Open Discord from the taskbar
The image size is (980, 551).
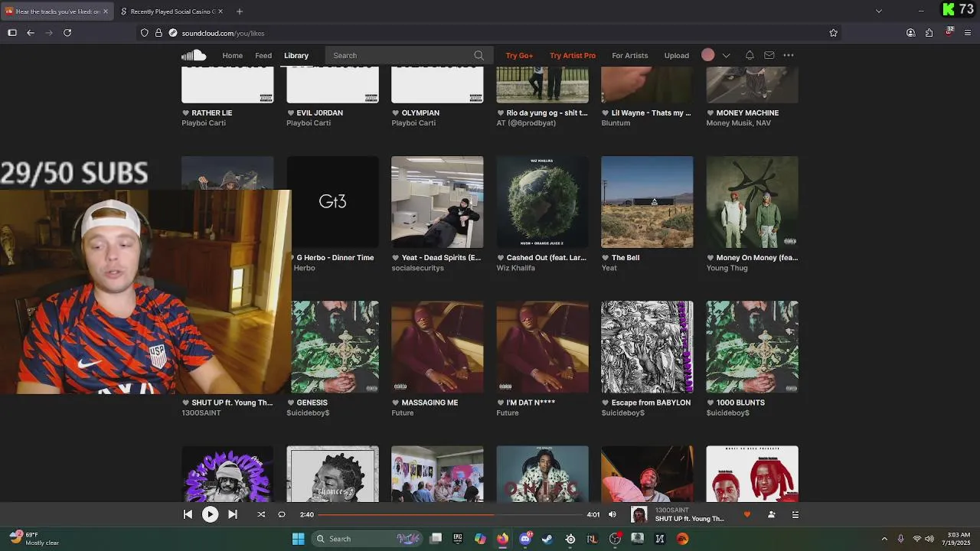tap(525, 539)
